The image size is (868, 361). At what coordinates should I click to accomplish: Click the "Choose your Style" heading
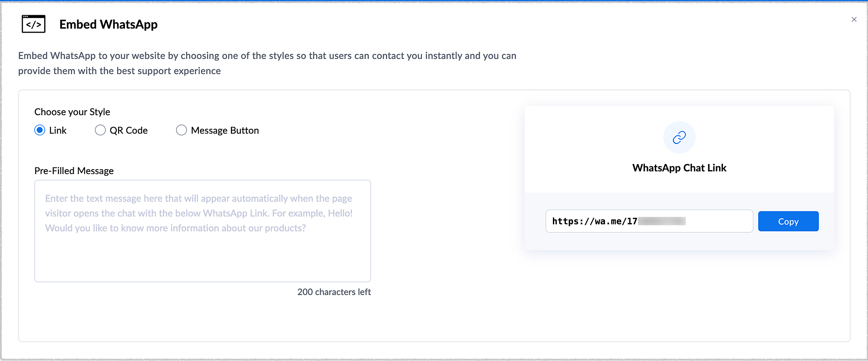coord(72,112)
